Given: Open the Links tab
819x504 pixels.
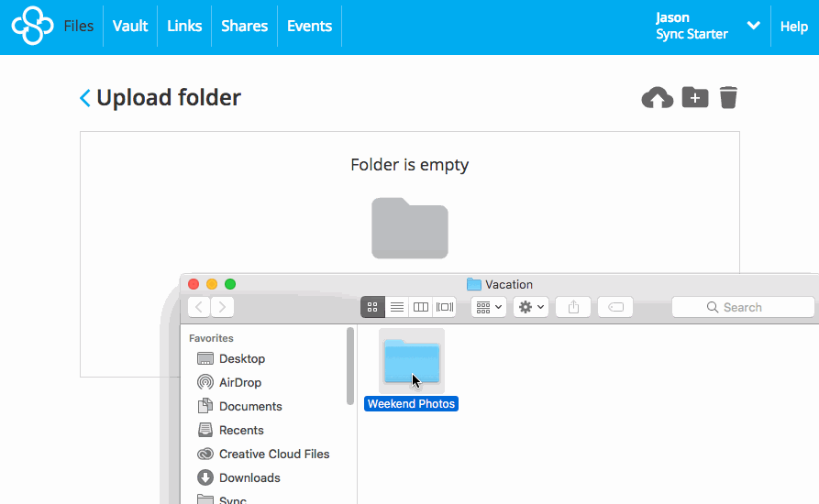Looking at the screenshot, I should [x=184, y=26].
